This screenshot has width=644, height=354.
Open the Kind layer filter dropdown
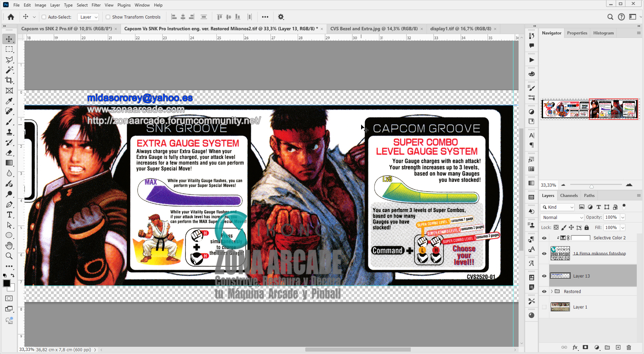pyautogui.click(x=557, y=207)
